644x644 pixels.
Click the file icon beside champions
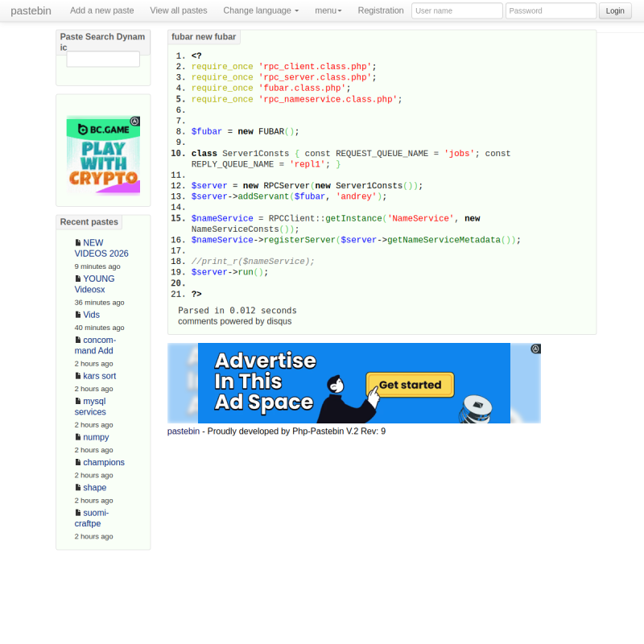(78, 462)
